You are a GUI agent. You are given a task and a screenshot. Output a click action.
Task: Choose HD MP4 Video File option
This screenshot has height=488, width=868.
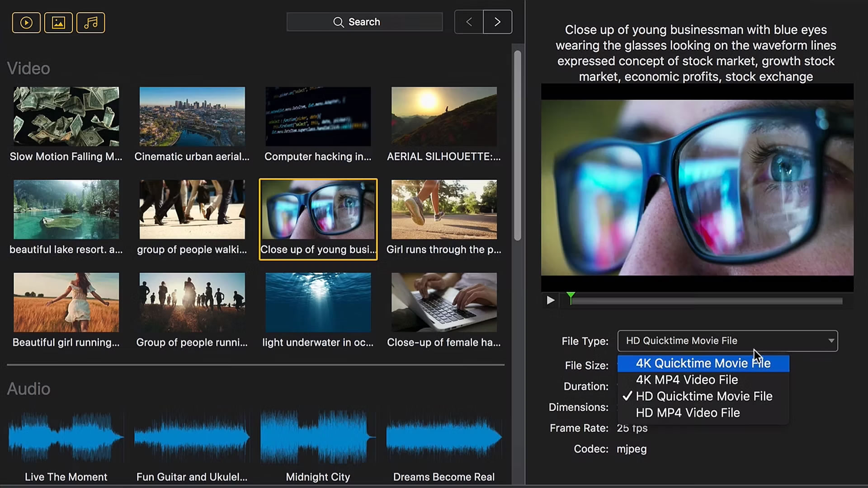(x=703, y=413)
